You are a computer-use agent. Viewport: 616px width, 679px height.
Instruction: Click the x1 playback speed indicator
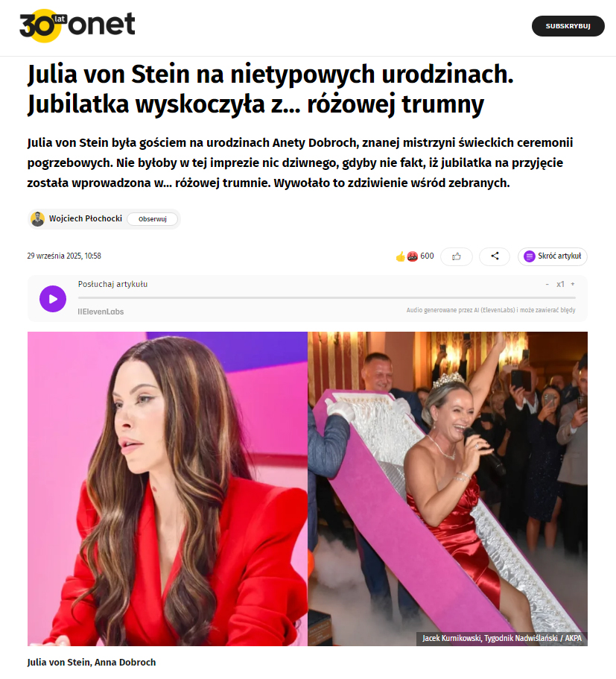point(560,284)
